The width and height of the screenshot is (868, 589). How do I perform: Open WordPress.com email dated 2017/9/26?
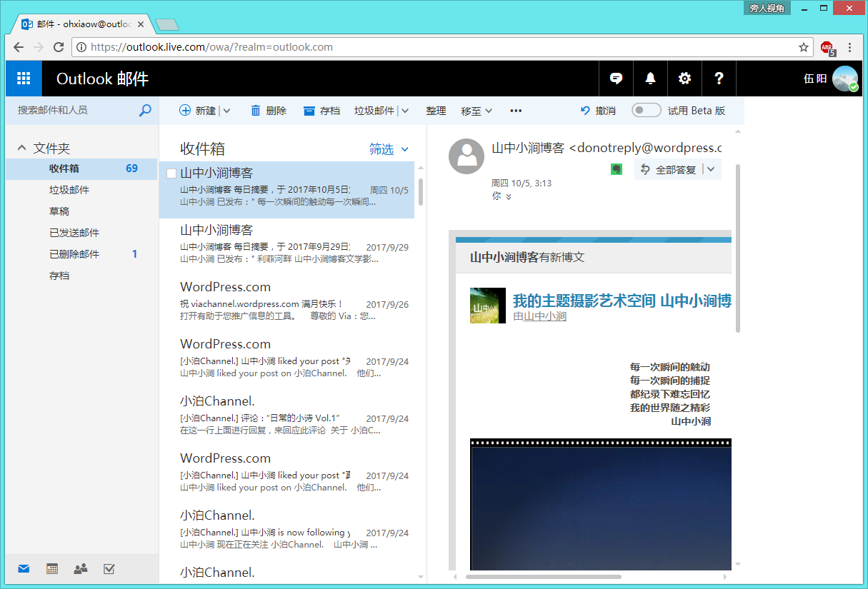[286, 304]
